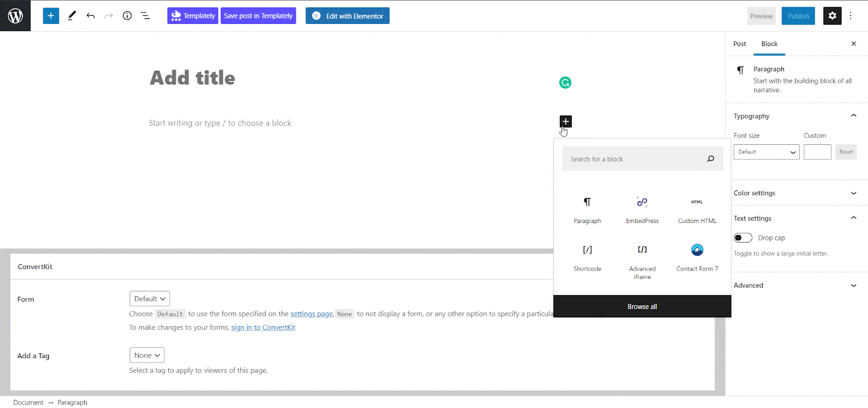Insert the Shortcode block
The height and width of the screenshot is (408, 868).
pos(587,258)
